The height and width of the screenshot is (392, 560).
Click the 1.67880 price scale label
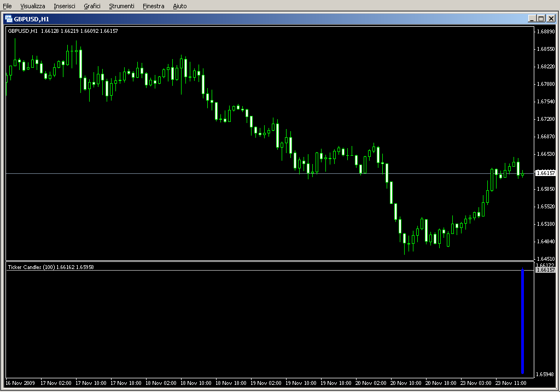(546, 84)
